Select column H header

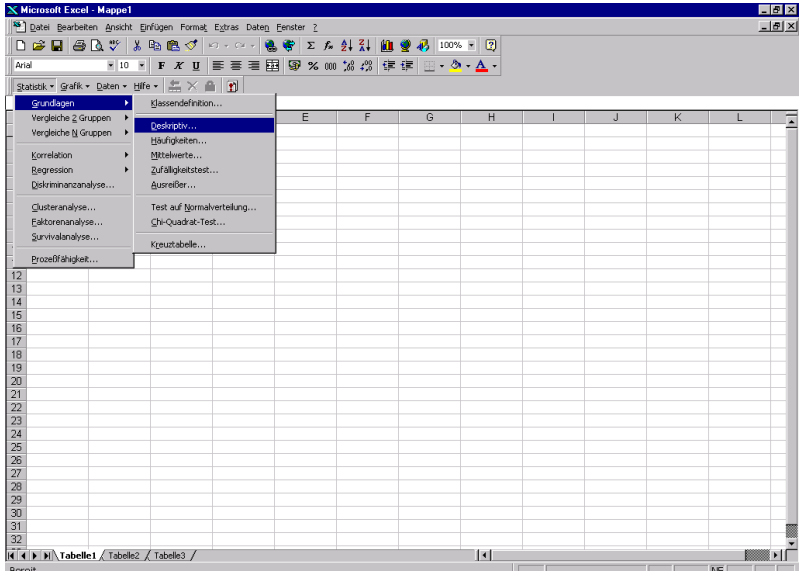(491, 118)
